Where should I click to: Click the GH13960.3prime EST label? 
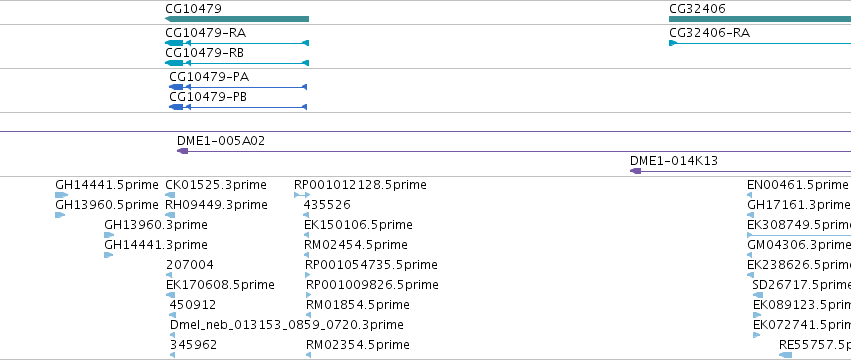coord(156,225)
